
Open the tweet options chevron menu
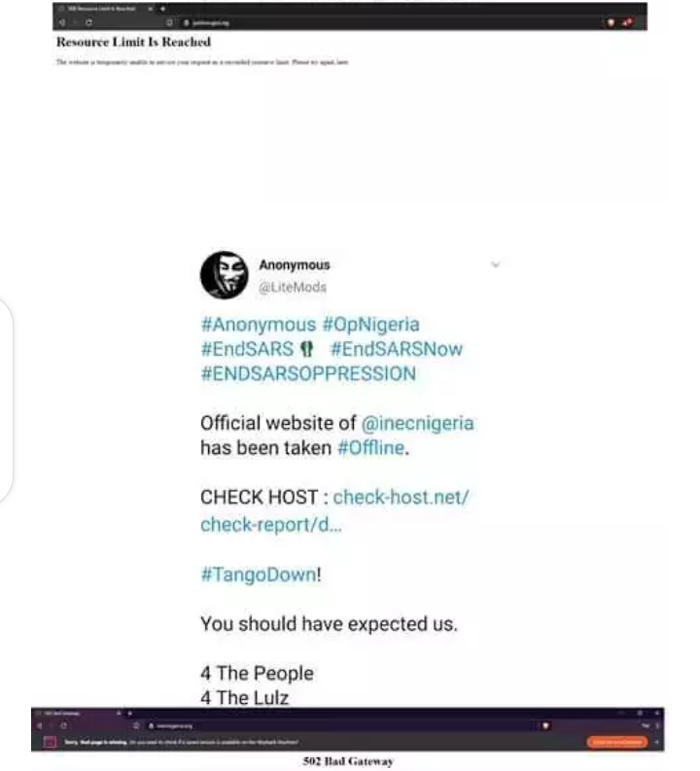[496, 265]
